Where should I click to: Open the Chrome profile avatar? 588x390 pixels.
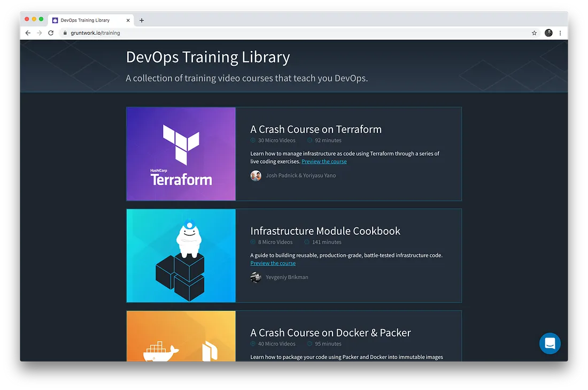click(x=548, y=33)
